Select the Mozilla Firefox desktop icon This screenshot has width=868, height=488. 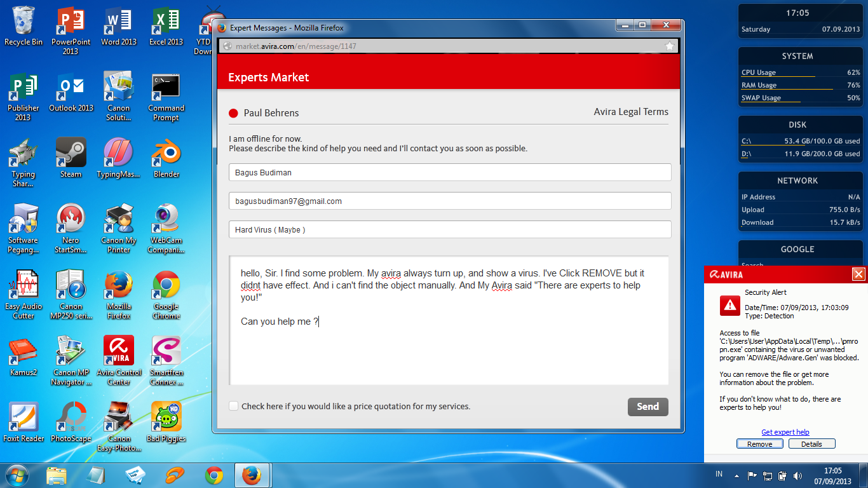coord(119,295)
